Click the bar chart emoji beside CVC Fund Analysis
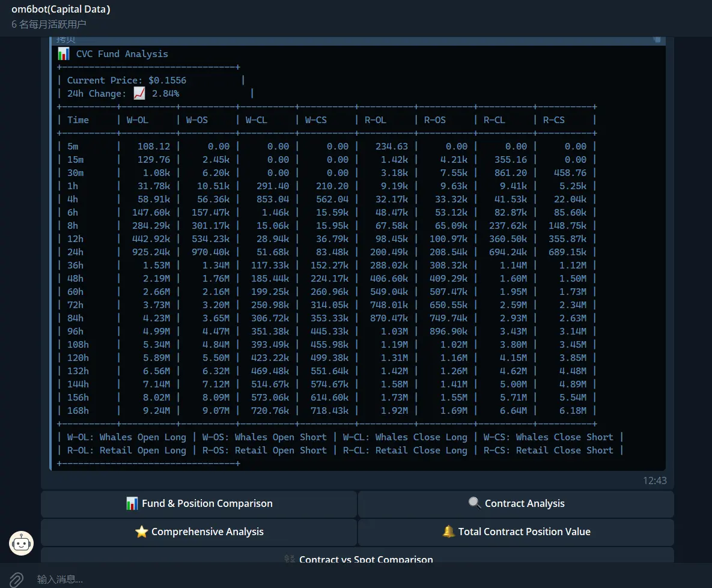Screen dimensions: 712x588 pos(64,54)
